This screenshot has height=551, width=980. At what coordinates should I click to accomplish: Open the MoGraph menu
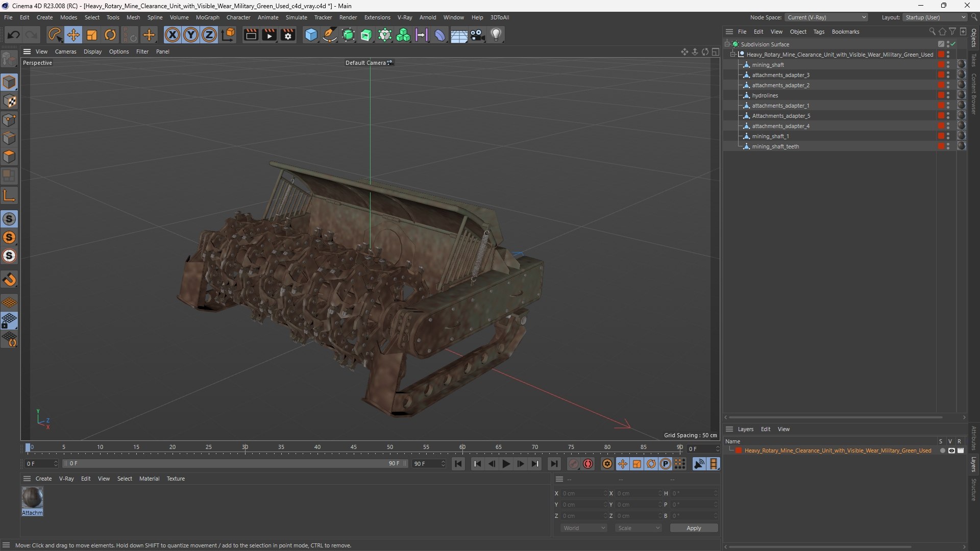click(x=207, y=17)
